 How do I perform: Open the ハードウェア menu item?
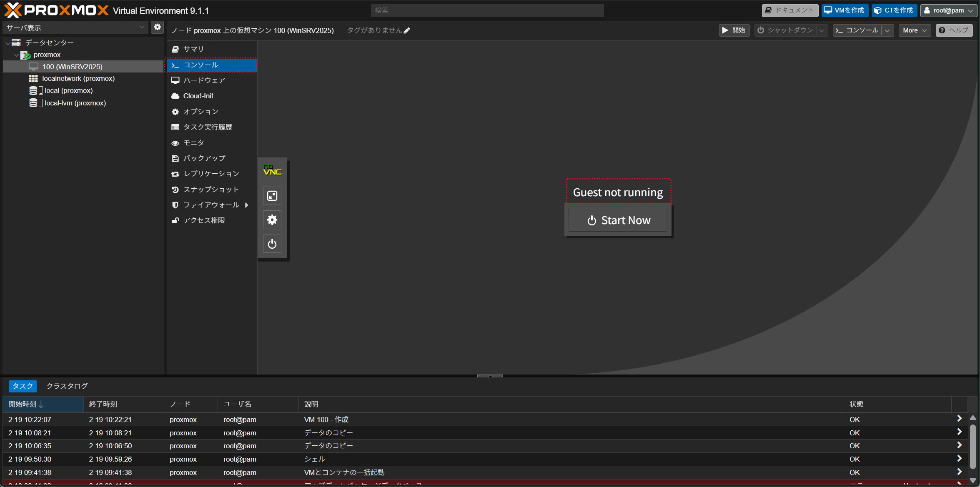pyautogui.click(x=204, y=80)
